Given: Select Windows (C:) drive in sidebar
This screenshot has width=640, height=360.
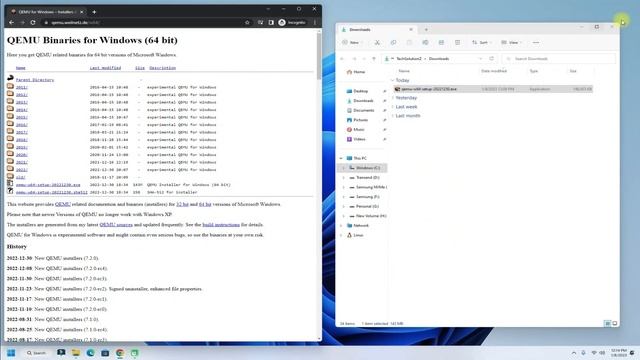Looking at the screenshot, I should click(x=362, y=168).
